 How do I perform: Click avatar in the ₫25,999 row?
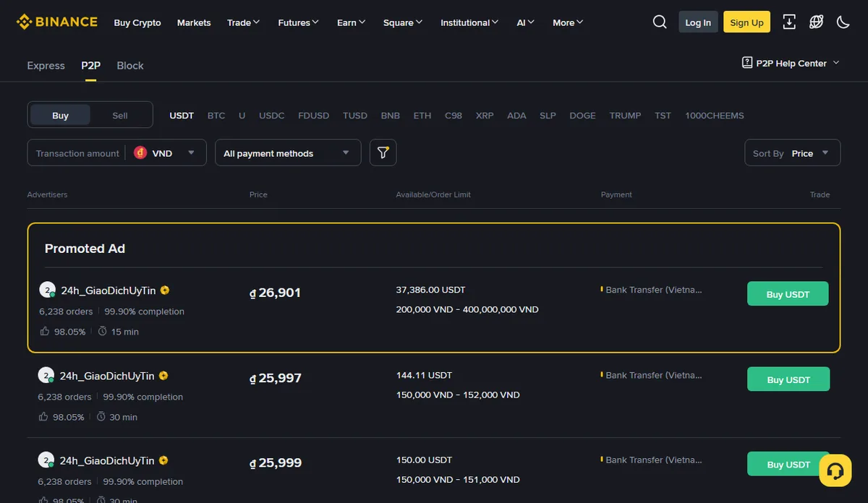pos(46,460)
